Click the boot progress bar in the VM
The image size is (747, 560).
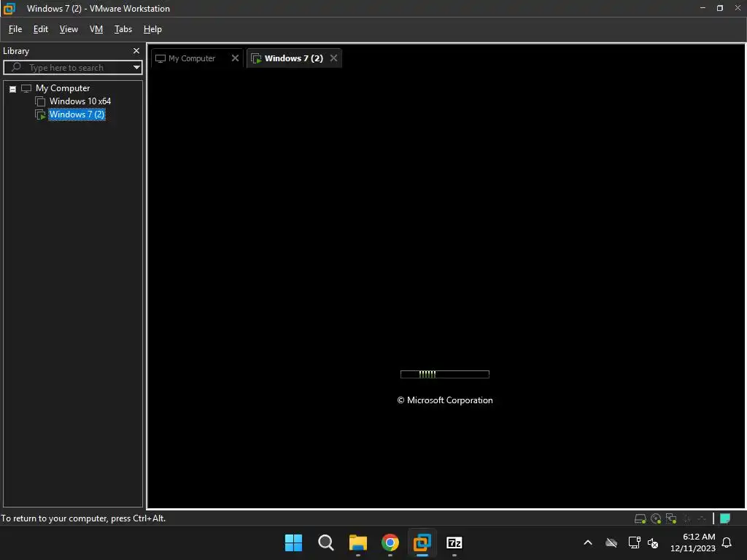pyautogui.click(x=444, y=374)
